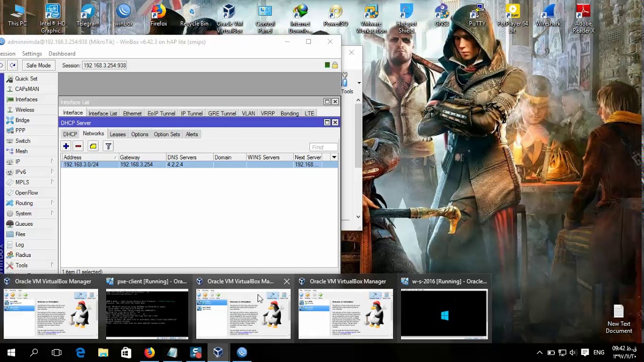Image resolution: width=644 pixels, height=362 pixels.
Task: Sort by the Gateway column header
Action: point(141,157)
